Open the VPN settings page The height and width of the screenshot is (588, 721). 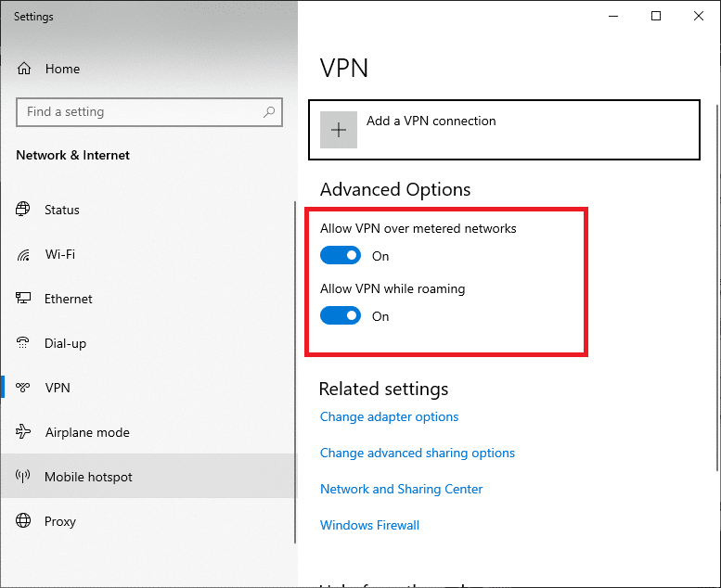click(x=58, y=388)
